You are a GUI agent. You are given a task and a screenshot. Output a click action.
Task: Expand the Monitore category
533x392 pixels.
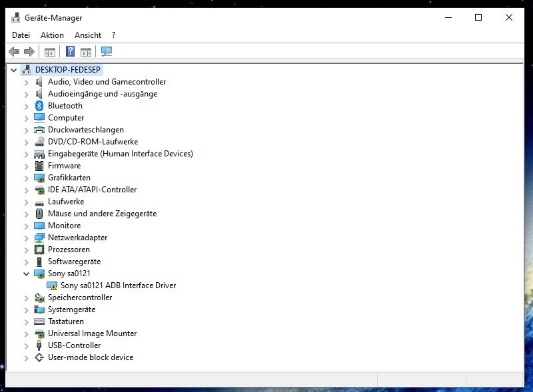[27, 226]
